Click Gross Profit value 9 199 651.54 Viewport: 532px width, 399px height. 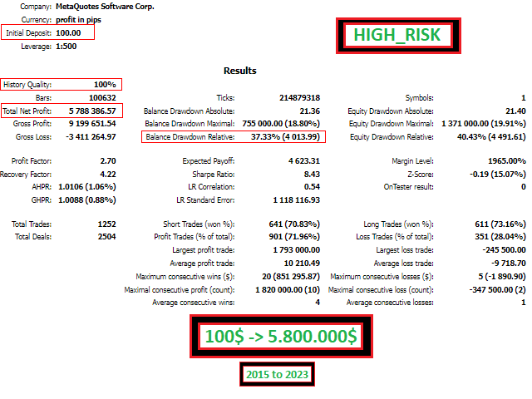pyautogui.click(x=92, y=124)
